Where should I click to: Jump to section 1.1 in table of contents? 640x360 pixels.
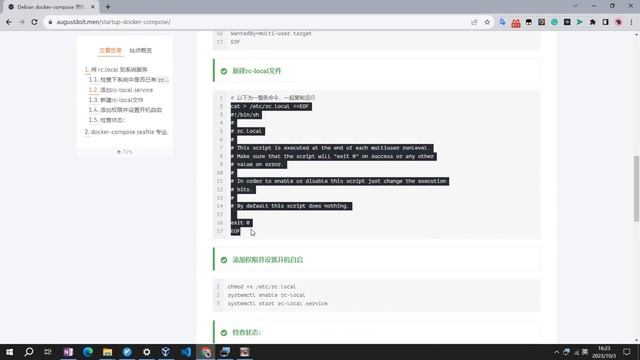point(128,80)
